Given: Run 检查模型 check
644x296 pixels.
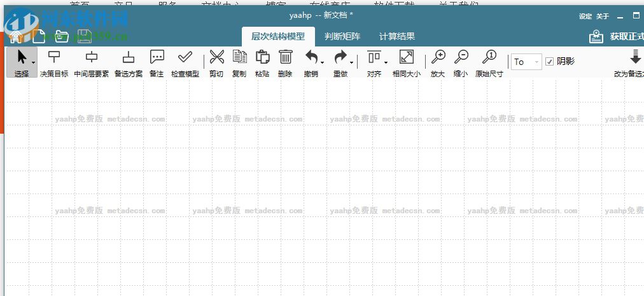Looking at the screenshot, I should tap(185, 62).
